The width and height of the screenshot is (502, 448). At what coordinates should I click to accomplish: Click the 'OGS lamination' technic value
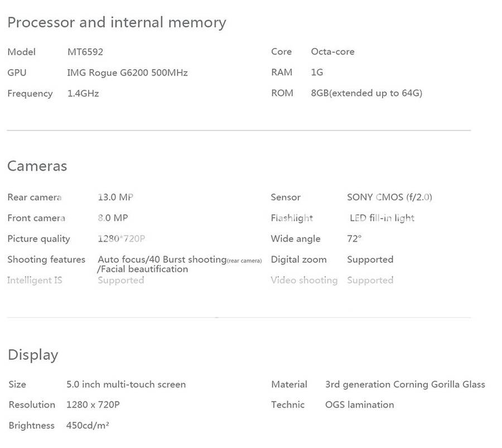(359, 404)
